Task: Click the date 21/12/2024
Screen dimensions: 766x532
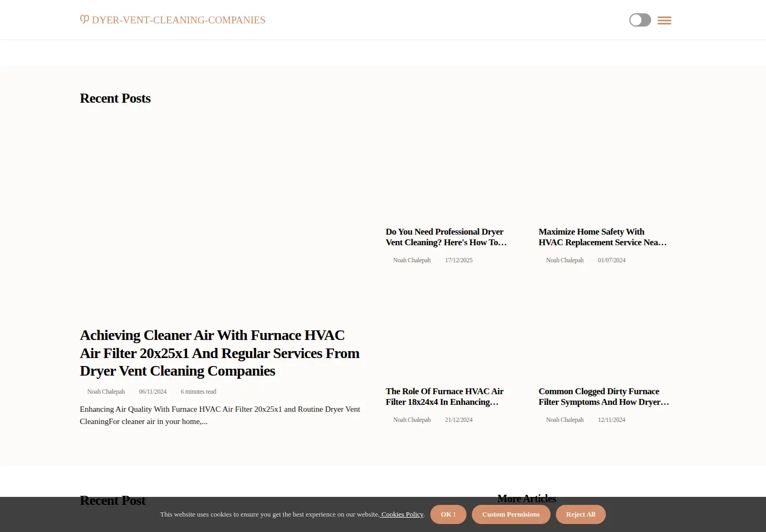Action: 459,420
